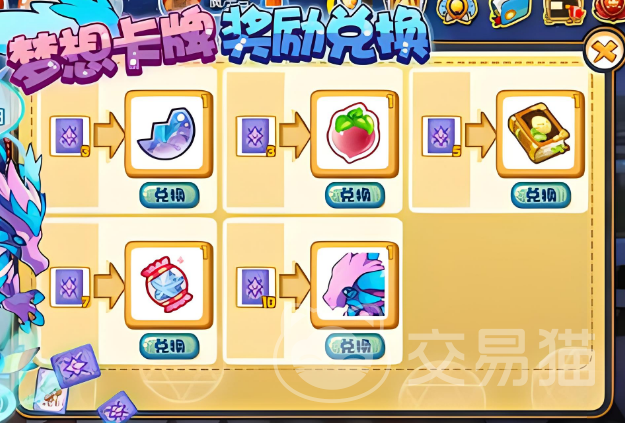The image size is (625, 423).
Task: Click the golden skill book reward icon
Action: pos(540,134)
